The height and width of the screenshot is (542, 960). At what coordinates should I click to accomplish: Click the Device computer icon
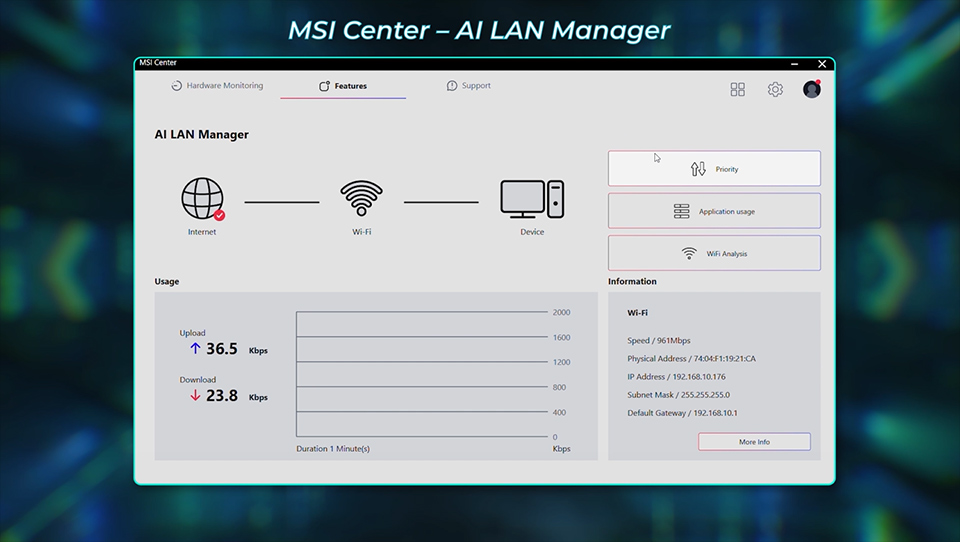[532, 199]
